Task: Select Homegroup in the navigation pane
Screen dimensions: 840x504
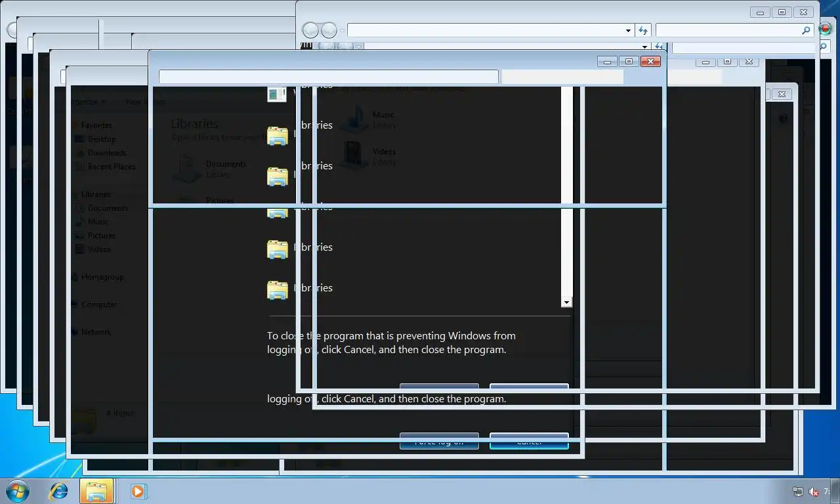Action: tap(102, 277)
